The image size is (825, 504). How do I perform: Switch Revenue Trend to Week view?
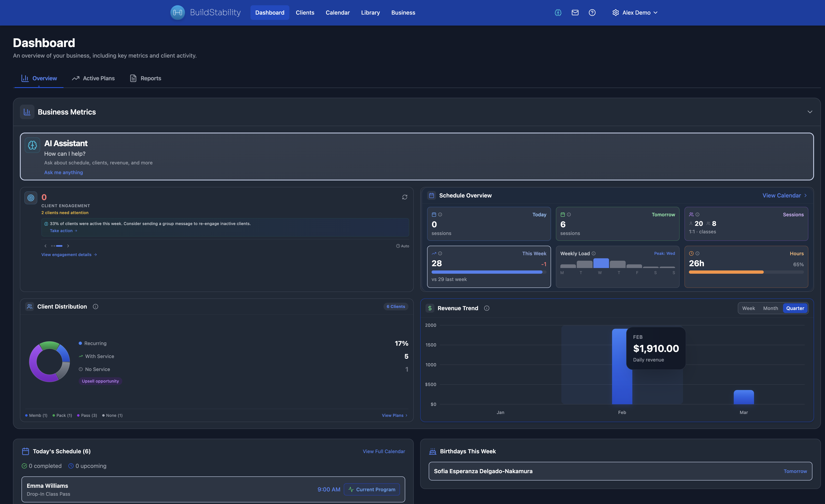pos(749,308)
